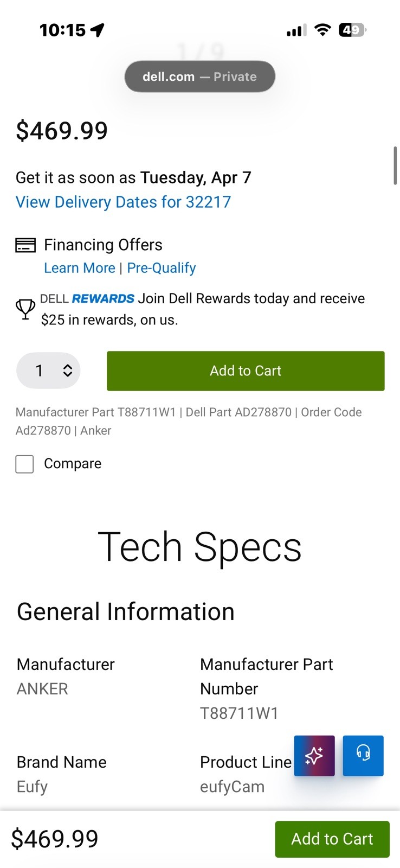Tap the Financing Offers card icon

(25, 245)
